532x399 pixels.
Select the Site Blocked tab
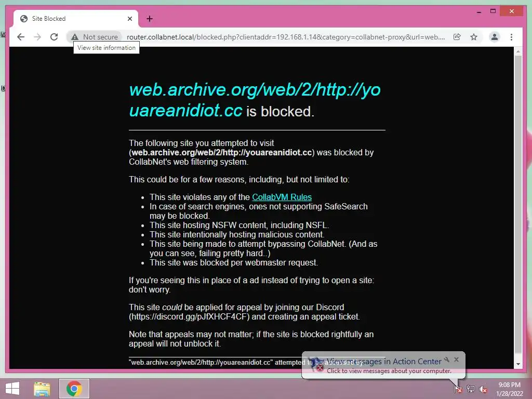tap(76, 19)
